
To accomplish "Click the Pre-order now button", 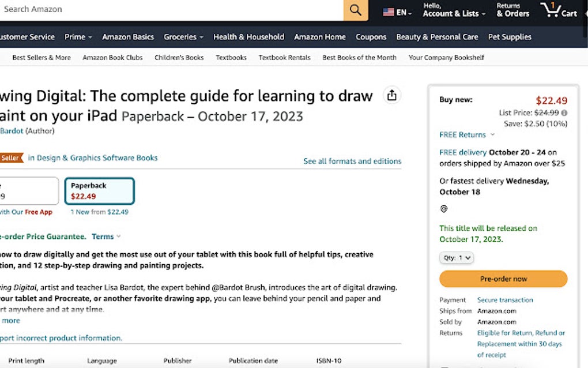I will point(503,279).
